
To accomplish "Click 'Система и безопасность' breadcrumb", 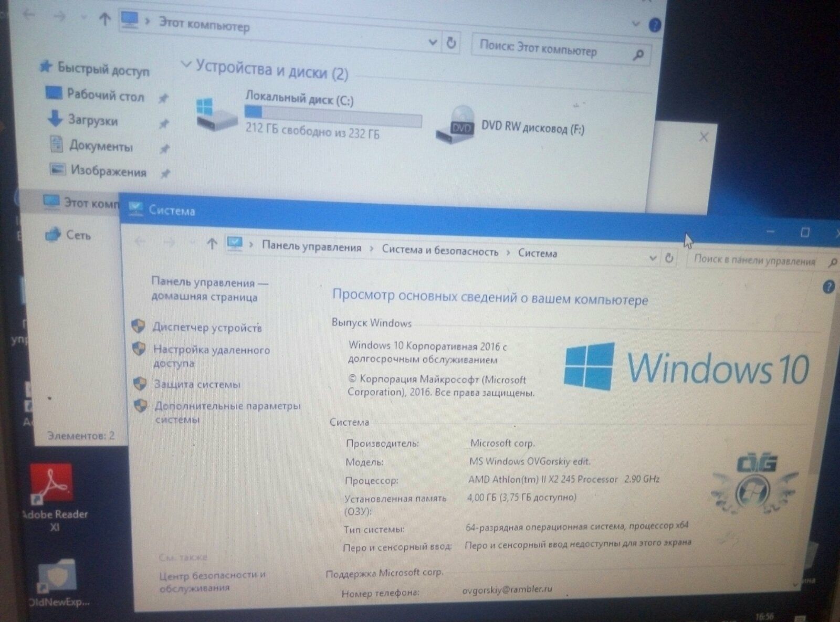I will coord(440,251).
